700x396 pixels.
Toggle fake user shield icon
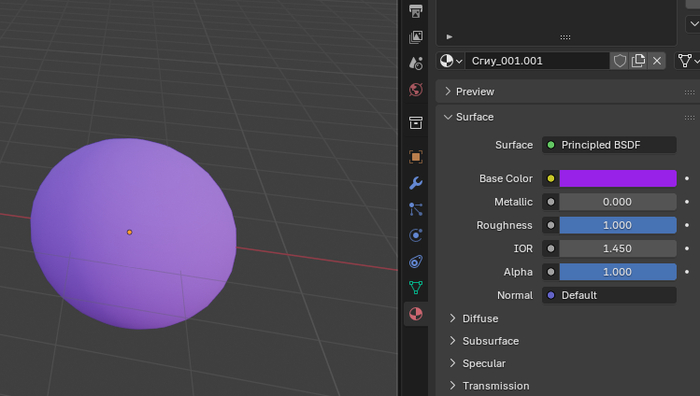tap(620, 61)
